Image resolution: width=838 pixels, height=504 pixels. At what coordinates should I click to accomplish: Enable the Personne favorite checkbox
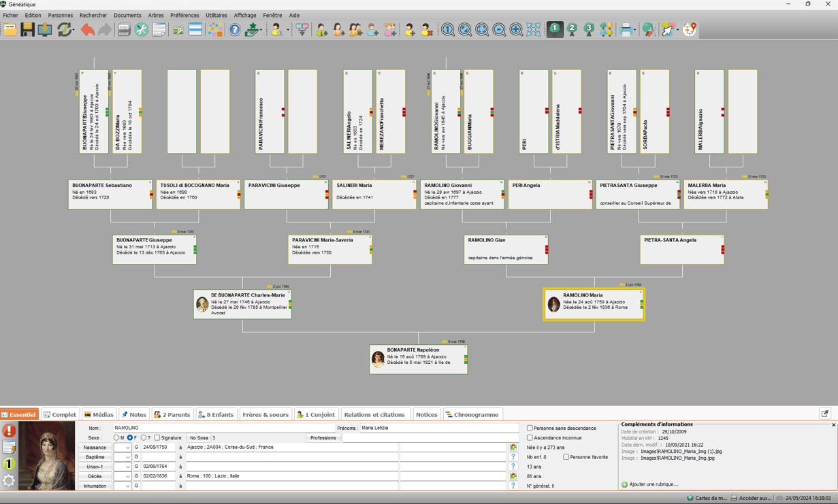[566, 457]
